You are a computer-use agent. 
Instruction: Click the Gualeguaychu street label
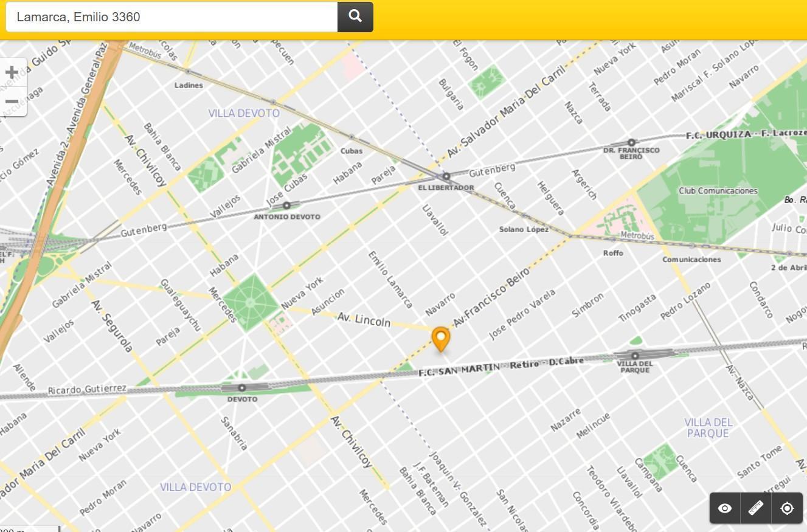pyautogui.click(x=180, y=305)
